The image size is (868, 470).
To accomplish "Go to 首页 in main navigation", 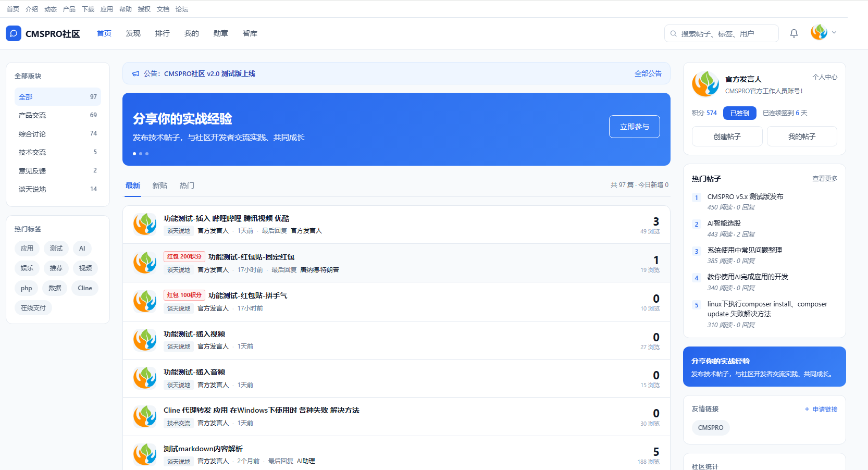I will click(x=104, y=33).
